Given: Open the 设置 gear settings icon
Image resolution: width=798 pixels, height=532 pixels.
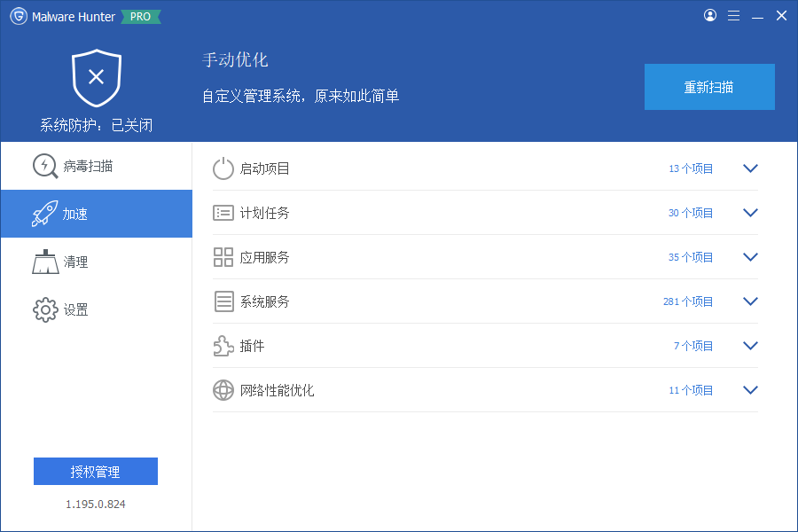Looking at the screenshot, I should [x=45, y=309].
